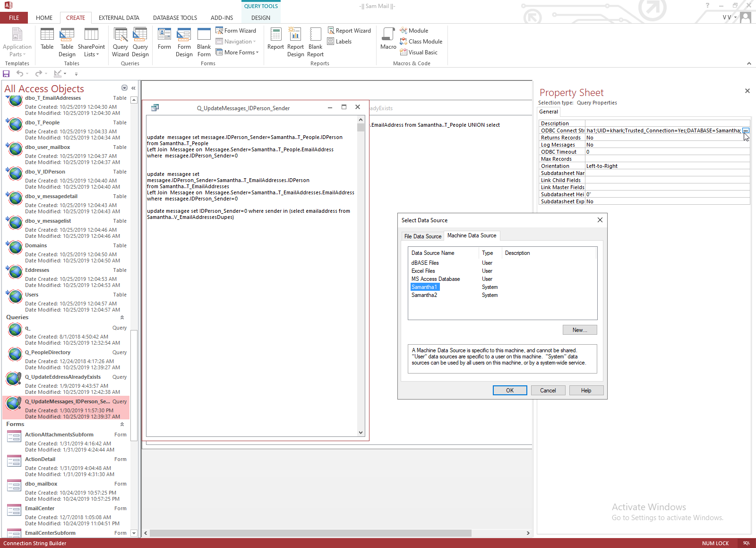This screenshot has width=756, height=548.
Task: Open the All Access Objects filter menu
Action: pyautogui.click(x=124, y=88)
